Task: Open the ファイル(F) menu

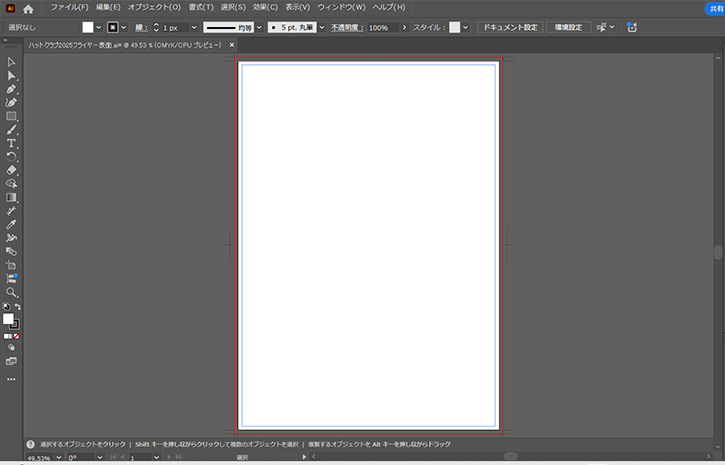Action: 70,8
